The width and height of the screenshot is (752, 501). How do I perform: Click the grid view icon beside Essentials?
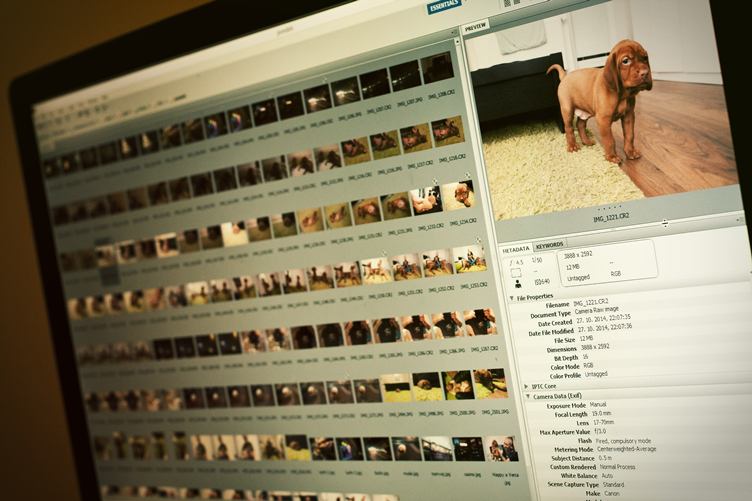[x=510, y=4]
